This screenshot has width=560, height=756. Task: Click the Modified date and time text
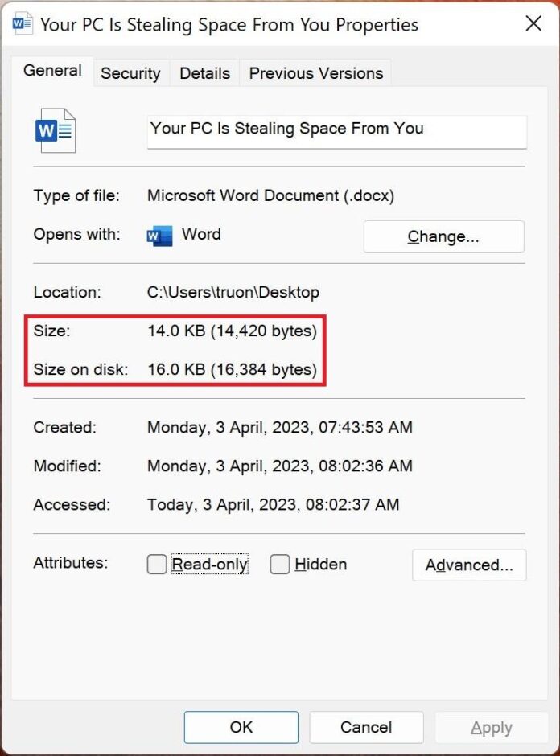279,466
